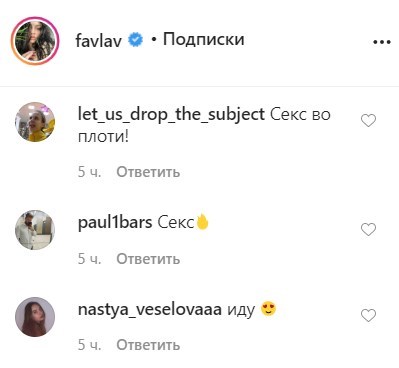Like the nastya_veselovaaa comment heart

click(368, 315)
